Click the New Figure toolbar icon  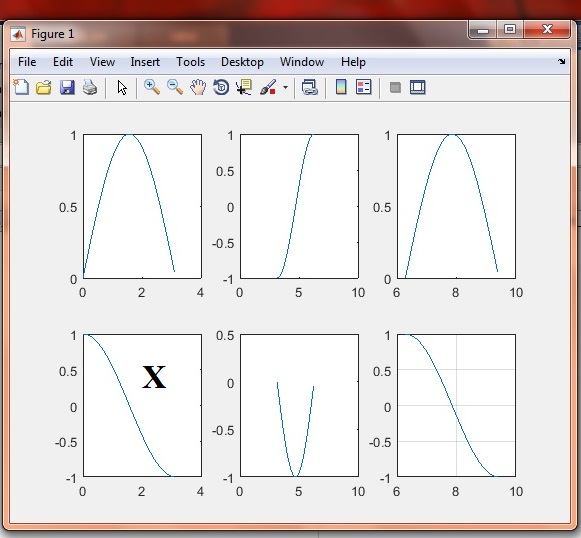coord(21,87)
